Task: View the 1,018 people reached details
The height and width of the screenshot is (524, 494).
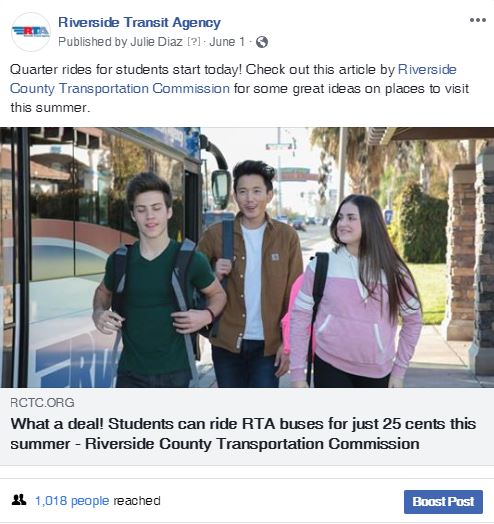Action: (x=72, y=501)
